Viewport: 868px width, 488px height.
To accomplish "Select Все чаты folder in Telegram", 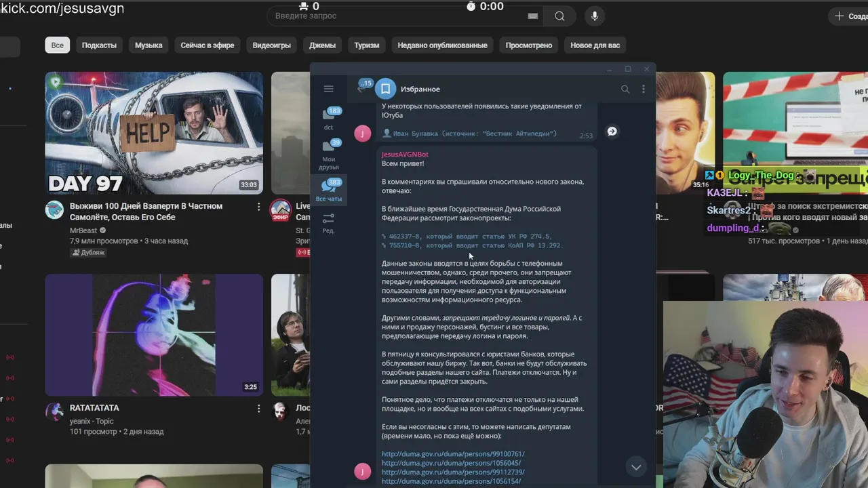I will click(329, 190).
